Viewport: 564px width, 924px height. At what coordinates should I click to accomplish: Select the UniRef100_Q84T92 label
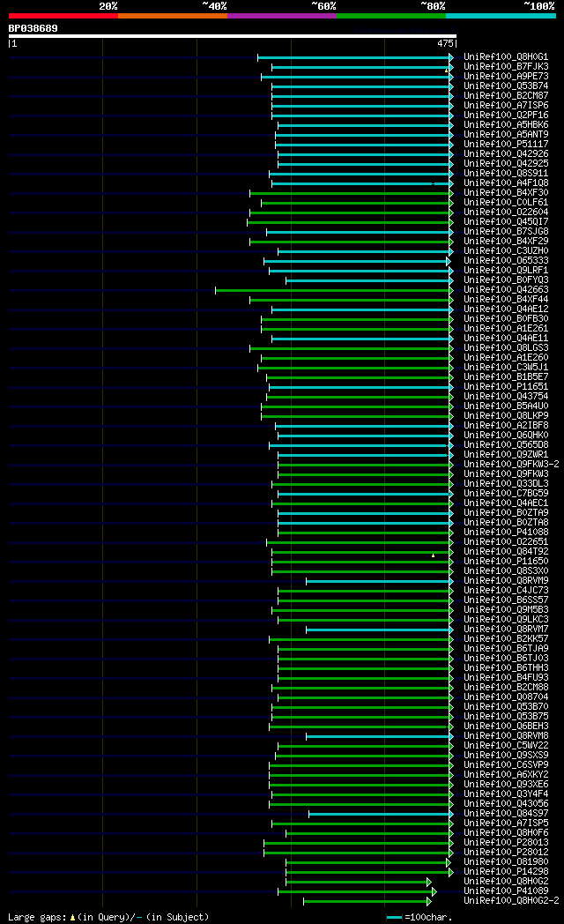coord(506,552)
